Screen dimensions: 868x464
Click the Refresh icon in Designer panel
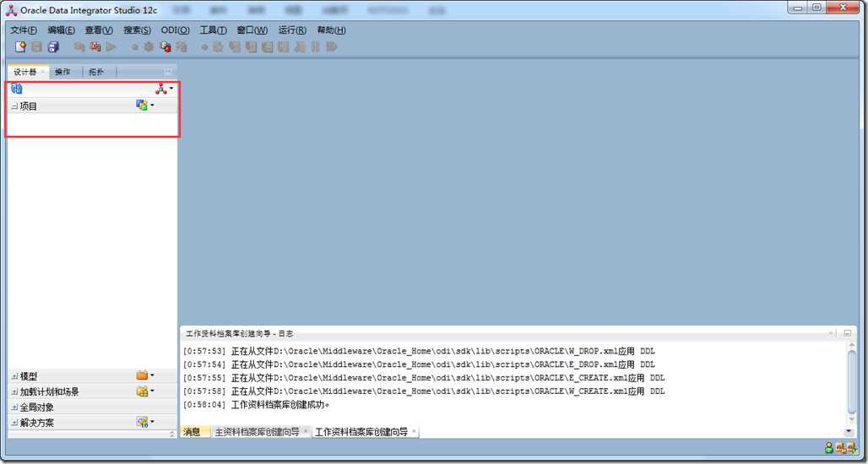[17, 89]
